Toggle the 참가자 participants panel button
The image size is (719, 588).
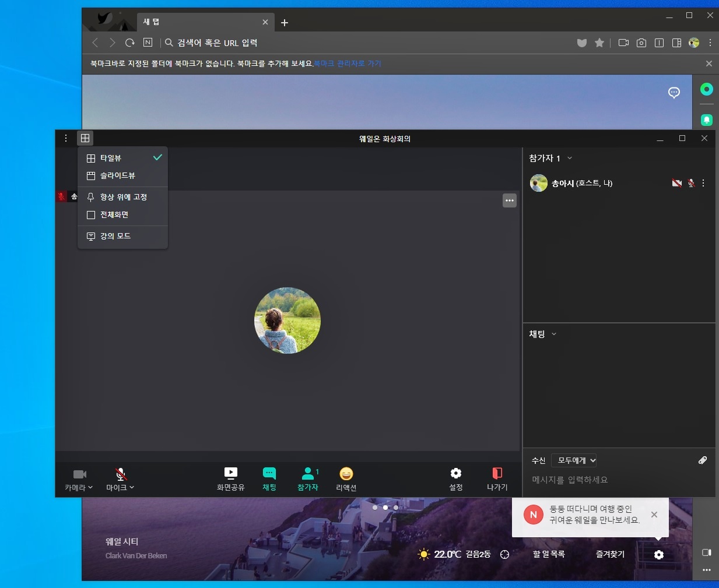point(308,479)
